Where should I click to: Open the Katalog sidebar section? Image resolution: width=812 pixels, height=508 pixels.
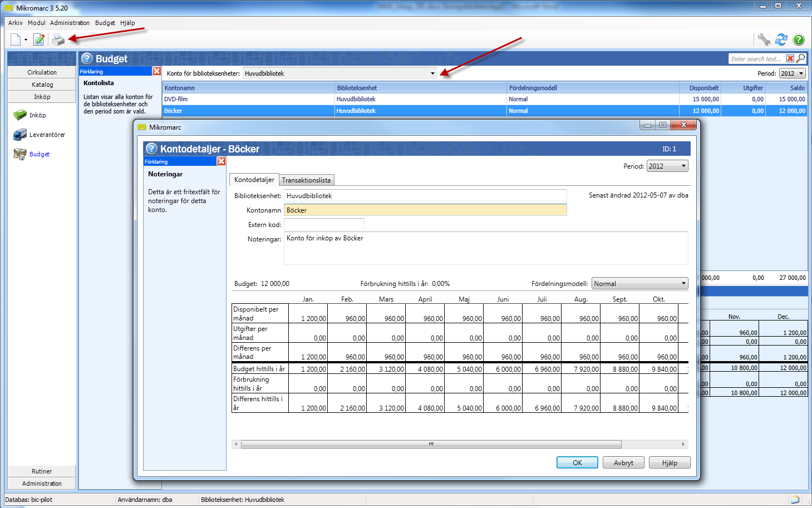click(42, 85)
